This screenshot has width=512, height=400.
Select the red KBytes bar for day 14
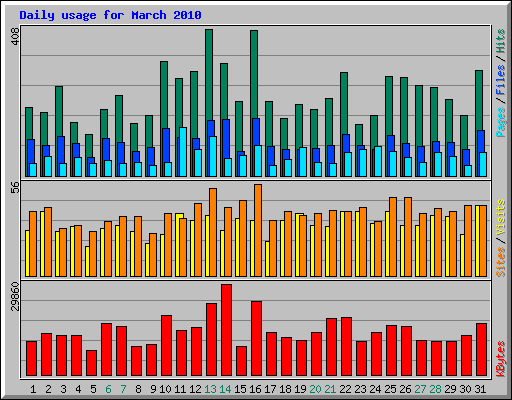(x=226, y=330)
